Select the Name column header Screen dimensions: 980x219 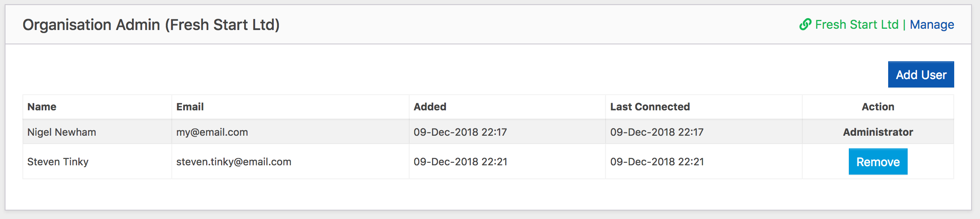pos(42,107)
